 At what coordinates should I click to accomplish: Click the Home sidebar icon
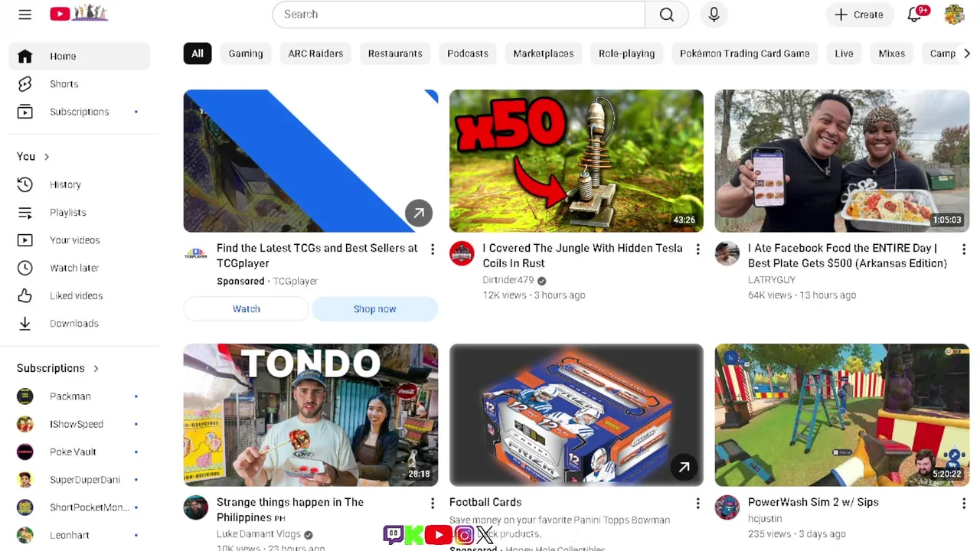(24, 56)
